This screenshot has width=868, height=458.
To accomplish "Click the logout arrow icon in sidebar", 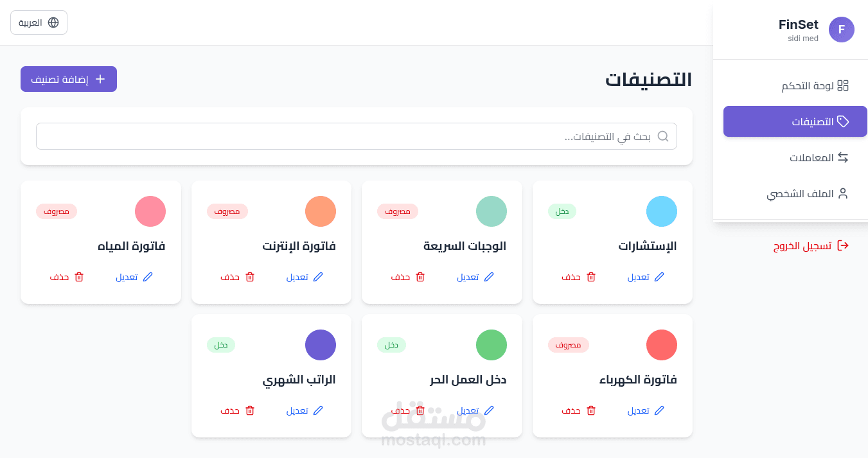I will [x=843, y=246].
